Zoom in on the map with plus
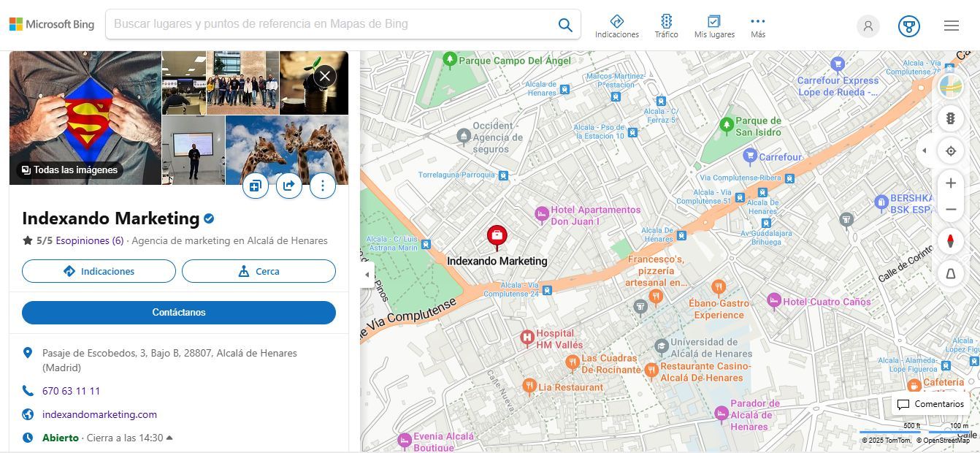 click(x=950, y=183)
